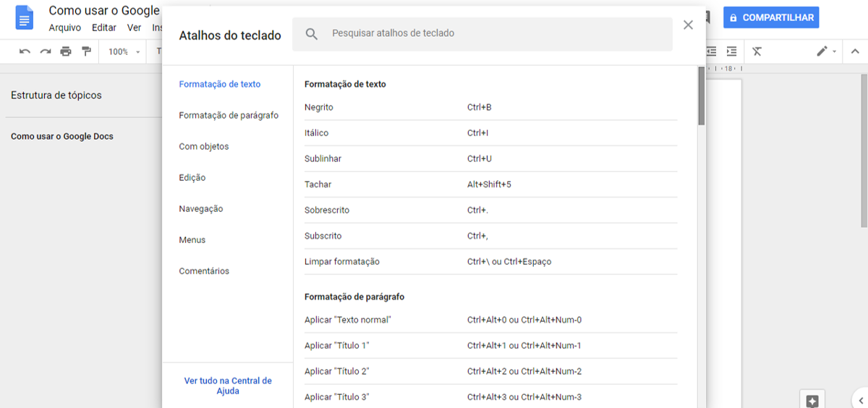
Task: Click Aplicar "Texto normal" row label
Action: coord(347,320)
